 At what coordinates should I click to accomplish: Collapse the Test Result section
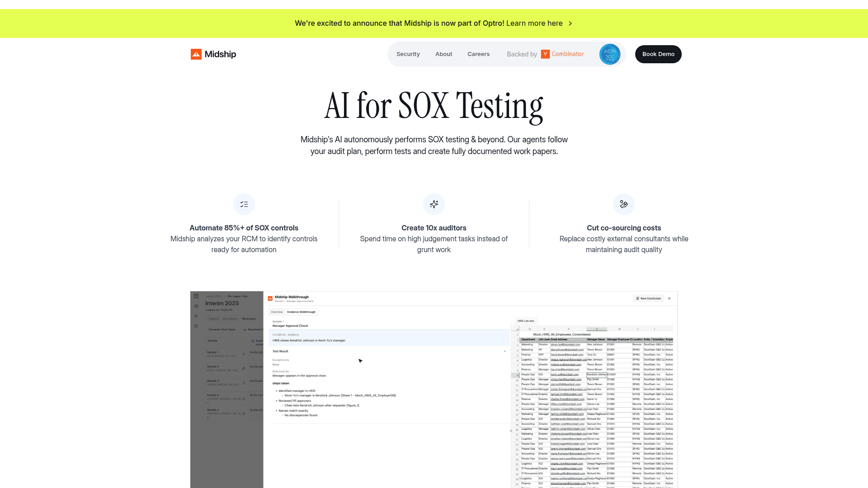coord(505,352)
